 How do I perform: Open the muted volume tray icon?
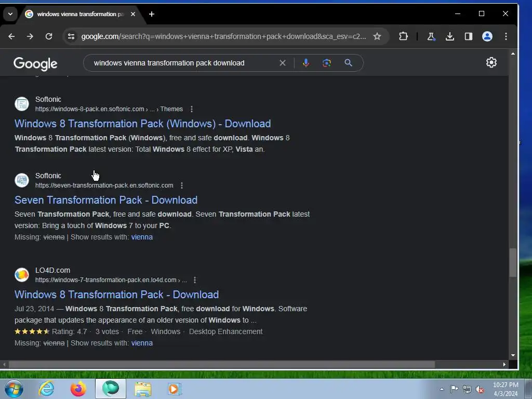tap(480, 389)
